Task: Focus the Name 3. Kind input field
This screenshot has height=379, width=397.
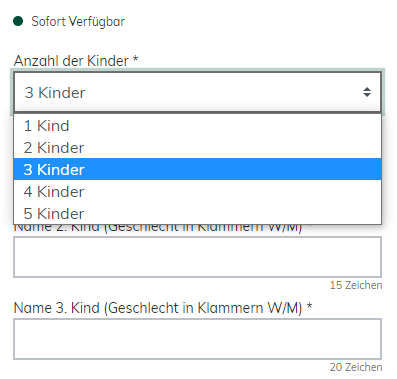Action: click(197, 339)
